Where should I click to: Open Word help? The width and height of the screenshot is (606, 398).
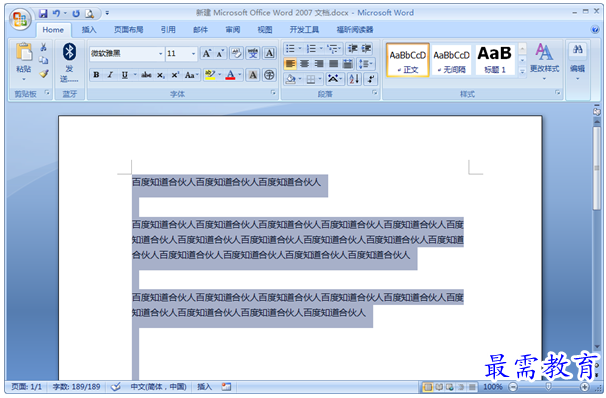tap(595, 30)
